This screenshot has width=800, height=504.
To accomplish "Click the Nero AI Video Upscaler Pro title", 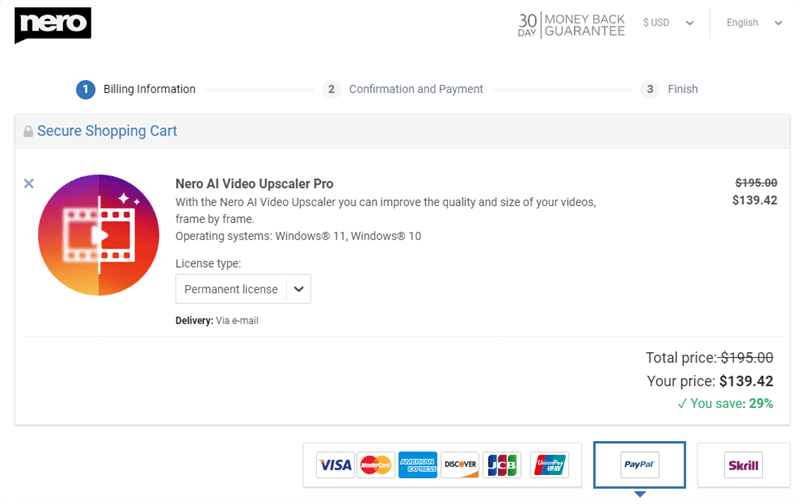I will point(254,184).
